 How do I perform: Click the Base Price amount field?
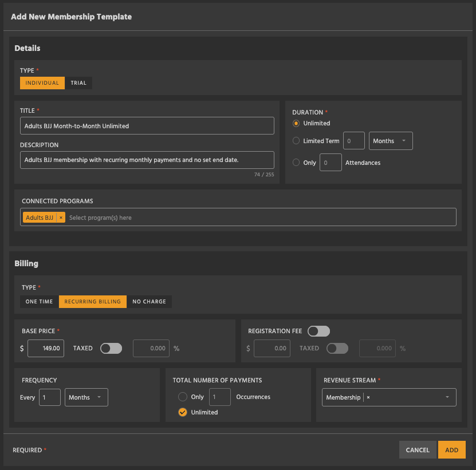[x=45, y=348]
